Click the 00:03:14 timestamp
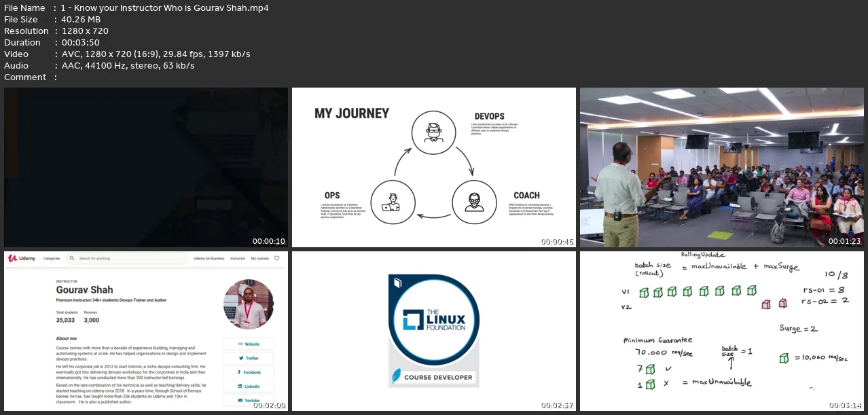The height and width of the screenshot is (415, 868). pos(846,405)
